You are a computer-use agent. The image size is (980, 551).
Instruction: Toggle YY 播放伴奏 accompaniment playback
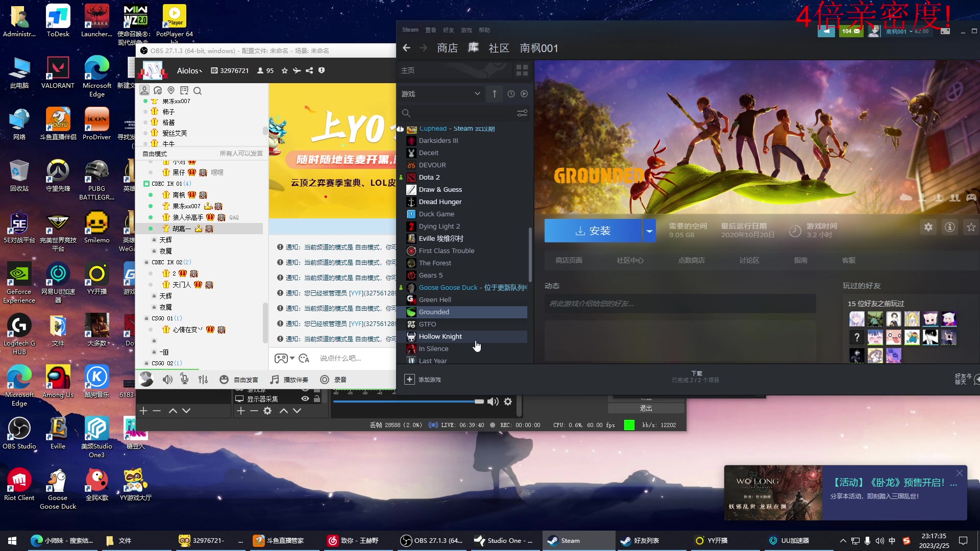click(x=289, y=380)
